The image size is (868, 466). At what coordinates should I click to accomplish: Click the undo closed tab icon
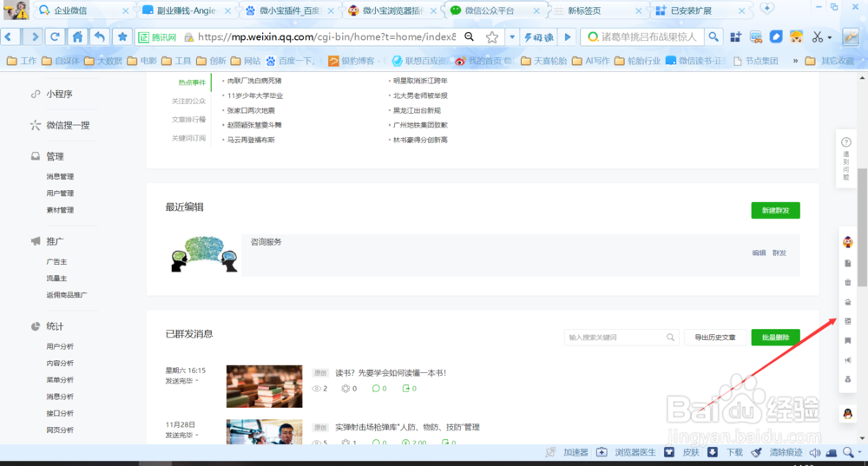[x=100, y=36]
